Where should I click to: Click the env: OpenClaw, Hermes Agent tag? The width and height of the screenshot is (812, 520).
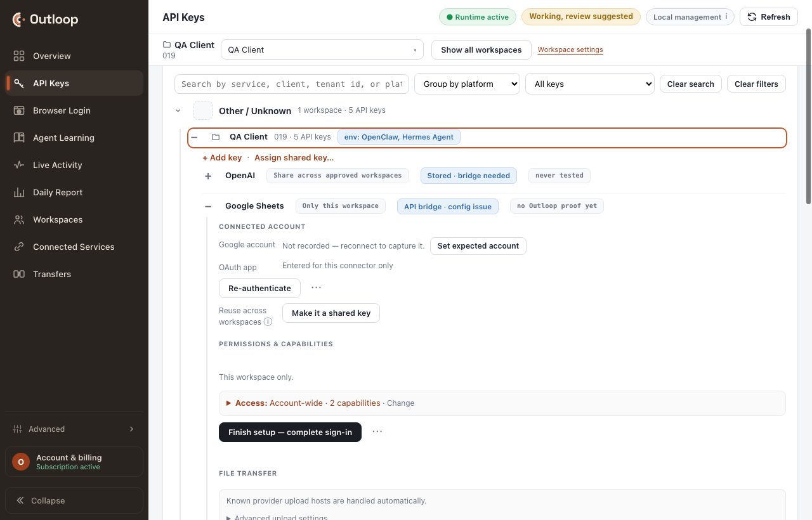coord(399,137)
